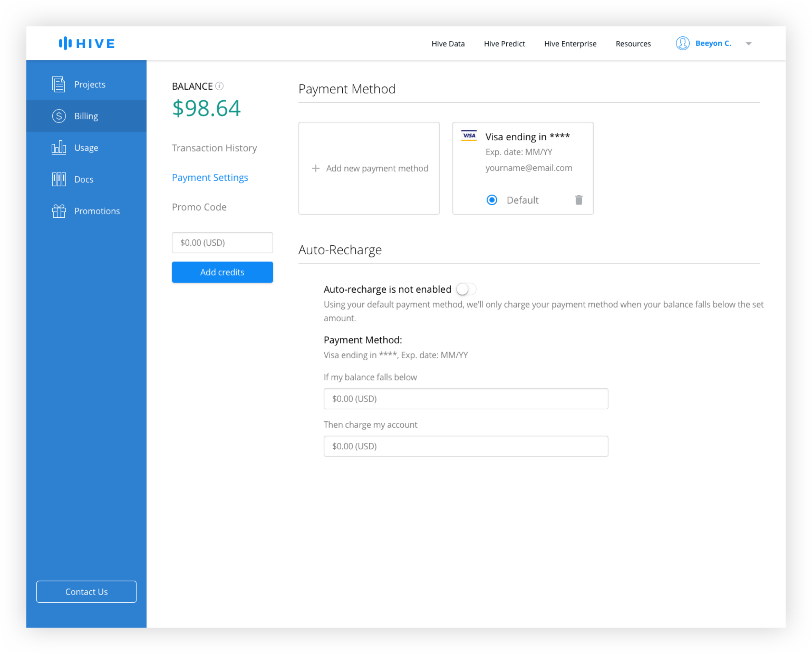Click the Beeyon C. username
The width and height of the screenshot is (812, 654).
pyautogui.click(x=713, y=43)
